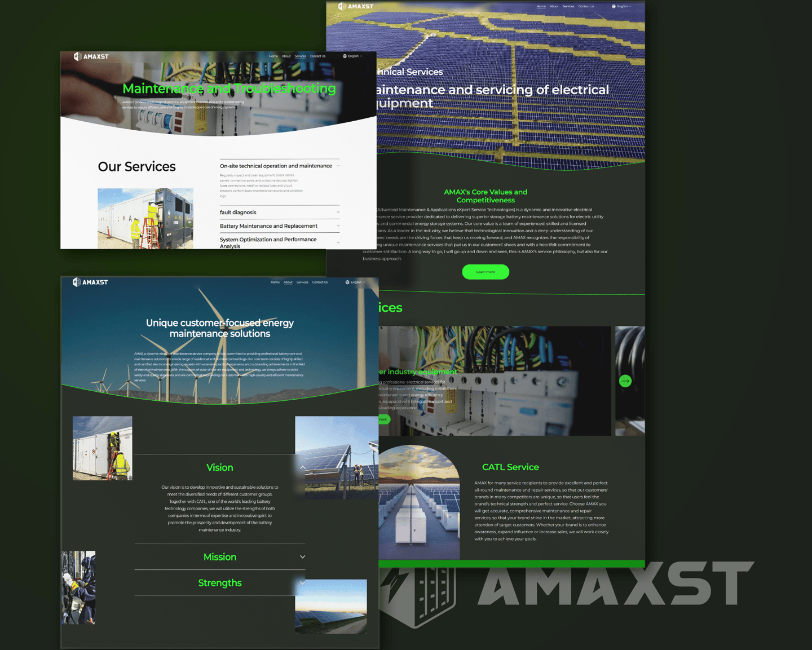Go to Contact Us in the solar farm page menu
Viewport: 812px width, 650px height.
[586, 6]
